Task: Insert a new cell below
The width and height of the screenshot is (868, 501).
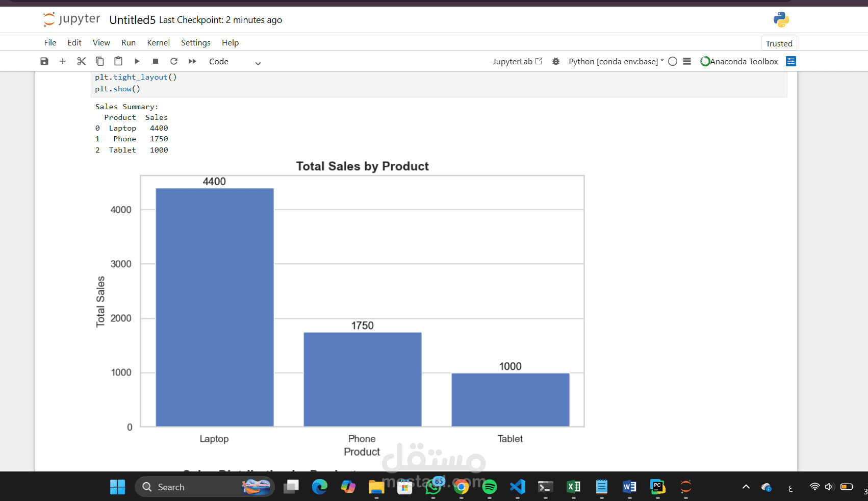Action: 63,61
